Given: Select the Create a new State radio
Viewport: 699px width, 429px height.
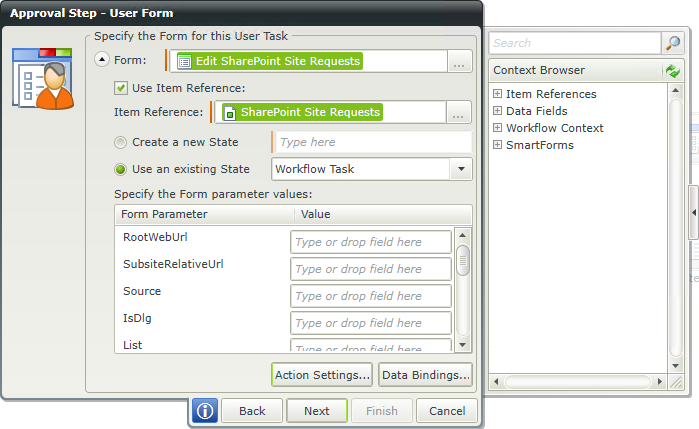Looking at the screenshot, I should [121, 143].
